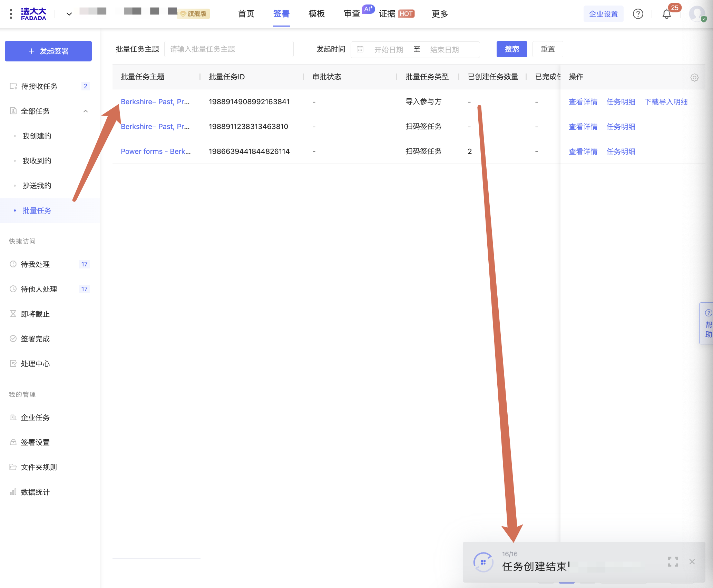Expand the task creation progress popup
Viewport: 713px width, 588px height.
point(673,561)
